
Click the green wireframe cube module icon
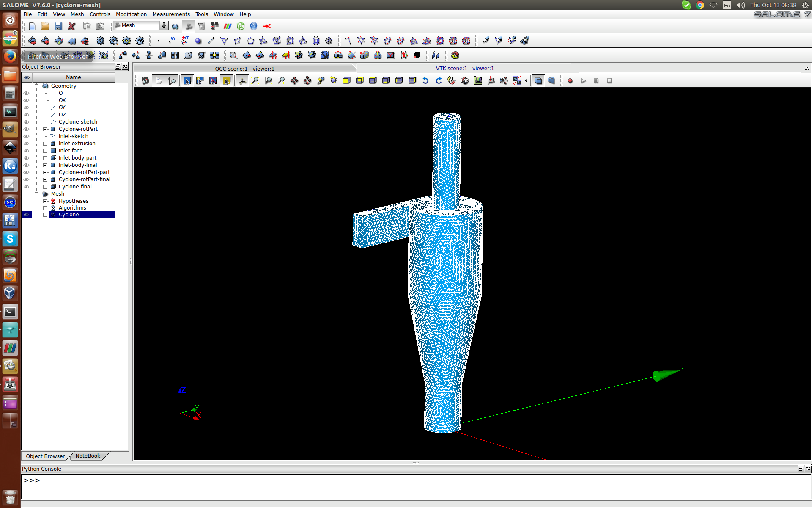click(241, 26)
